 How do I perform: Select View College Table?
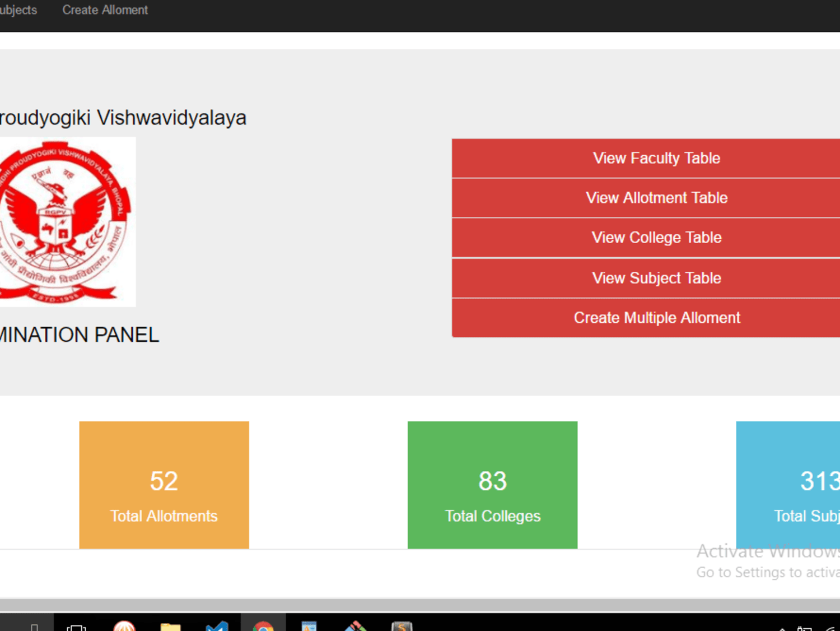tap(646, 238)
